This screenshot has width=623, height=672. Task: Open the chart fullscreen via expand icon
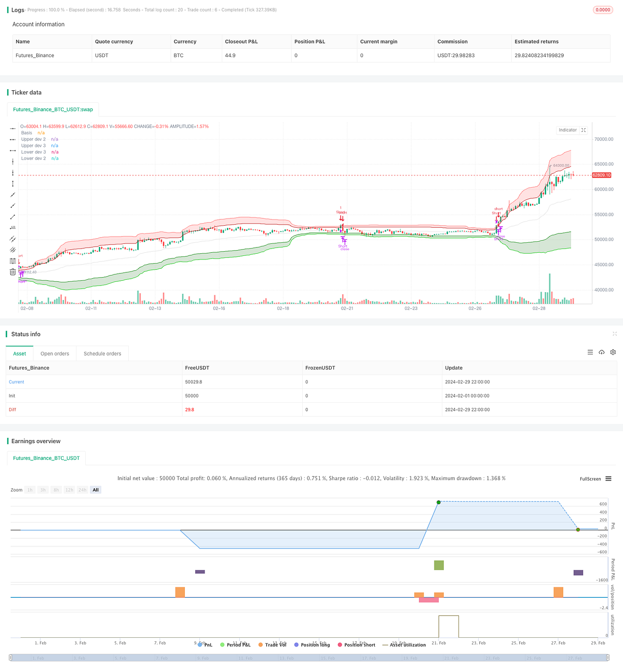(584, 130)
